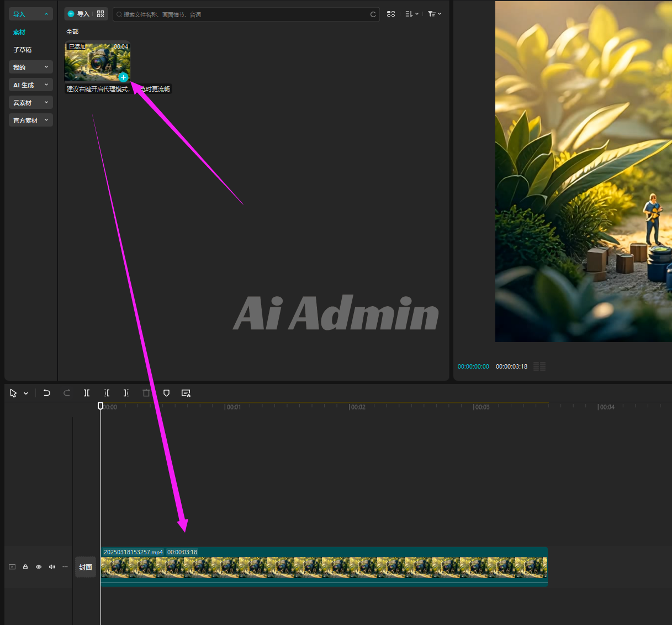Click the media search input field
The image size is (672, 625).
tap(243, 14)
